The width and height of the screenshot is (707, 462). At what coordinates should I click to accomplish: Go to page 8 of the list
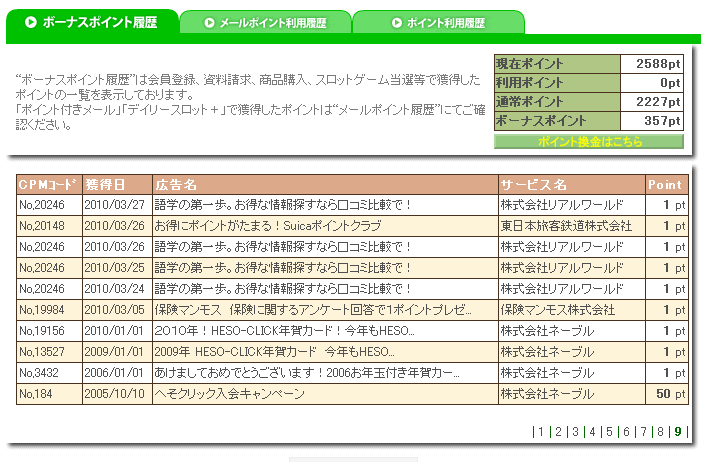coord(660,432)
